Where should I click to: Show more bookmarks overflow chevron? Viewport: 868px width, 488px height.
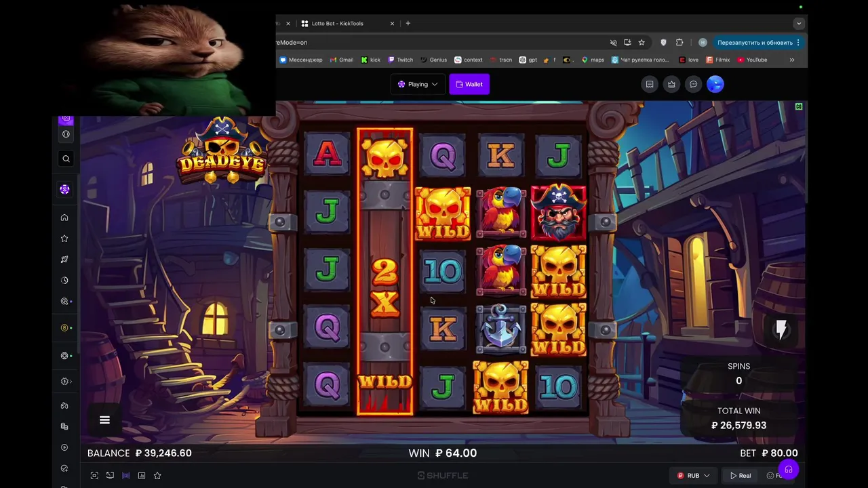[791, 60]
